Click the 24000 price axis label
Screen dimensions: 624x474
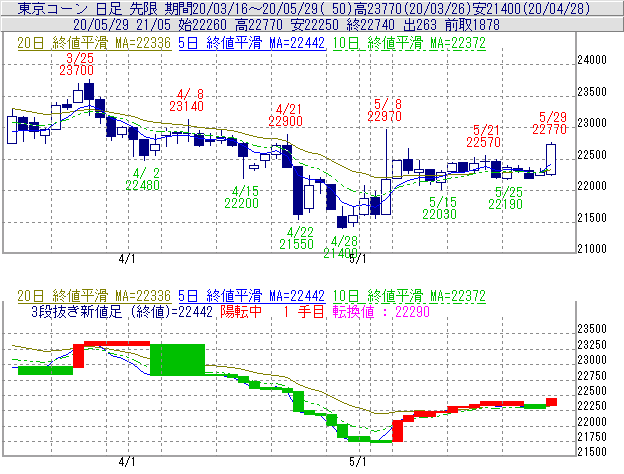coord(592,60)
